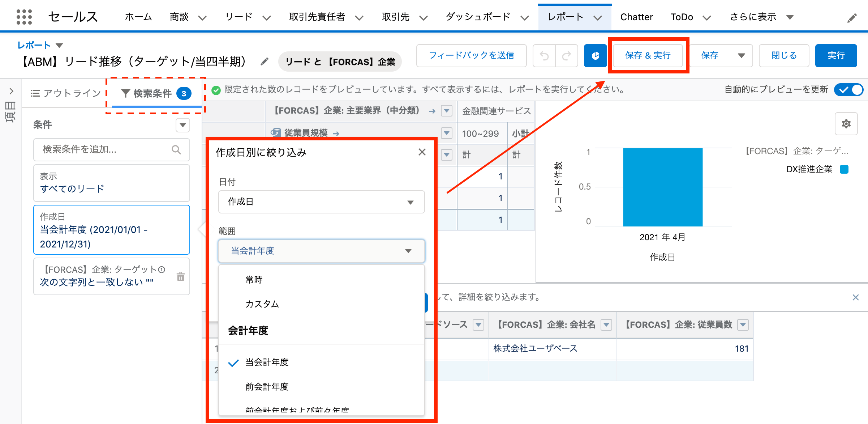Click the redo arrow icon
Viewport: 868px width, 424px height.
coord(566,56)
